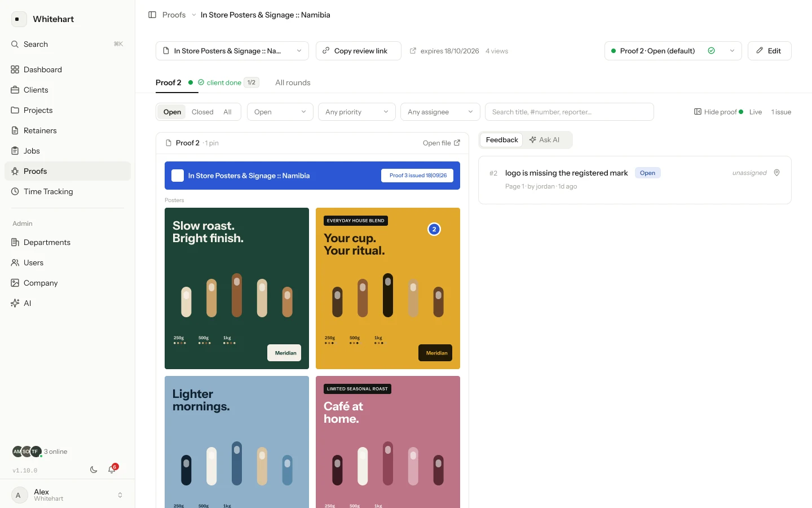
Task: Open the Departments admin page
Action: (68, 242)
